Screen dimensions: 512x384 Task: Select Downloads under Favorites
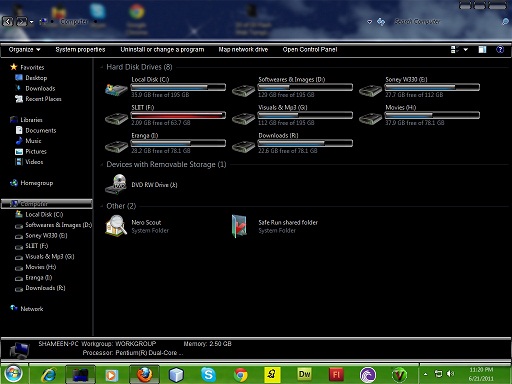pyautogui.click(x=40, y=88)
